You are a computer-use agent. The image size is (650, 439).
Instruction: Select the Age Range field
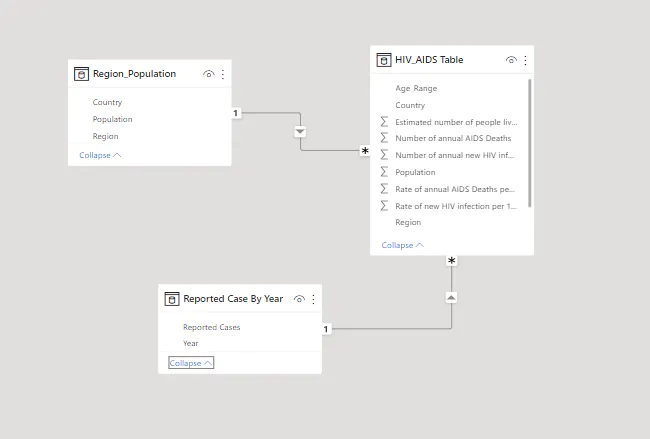click(416, 88)
